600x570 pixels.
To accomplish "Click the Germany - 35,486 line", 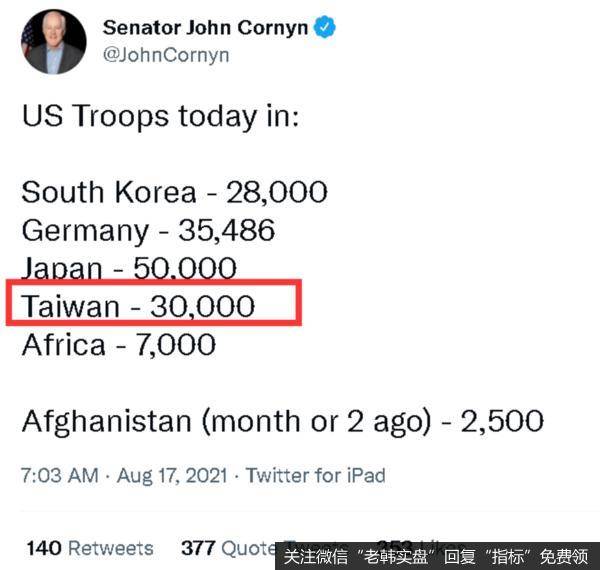I will coord(148,230).
